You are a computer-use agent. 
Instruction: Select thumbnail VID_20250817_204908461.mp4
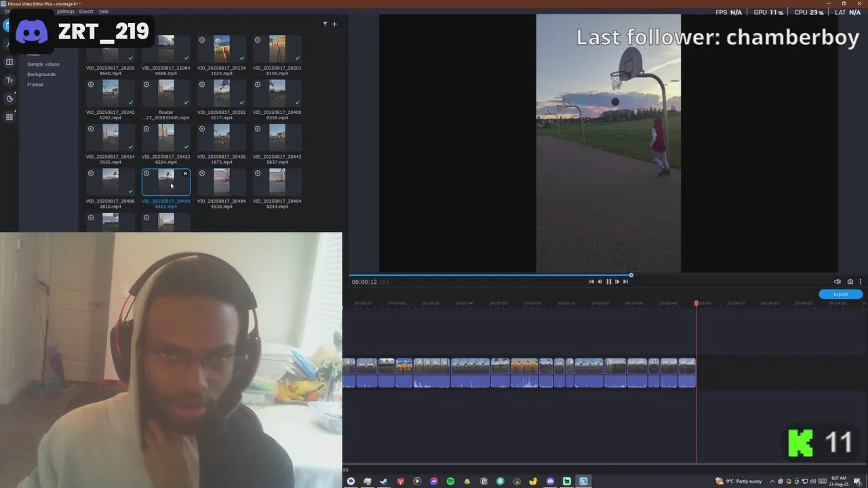tap(166, 182)
